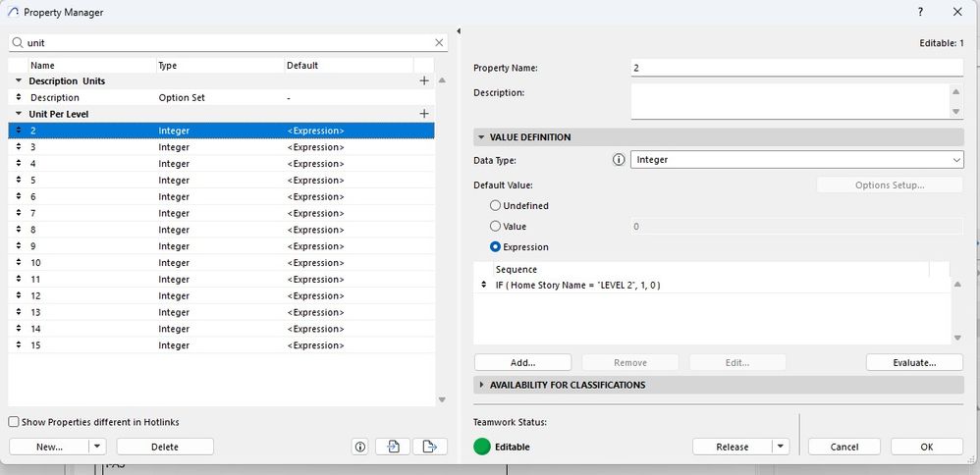Click in the search field containing unit

[x=228, y=42]
